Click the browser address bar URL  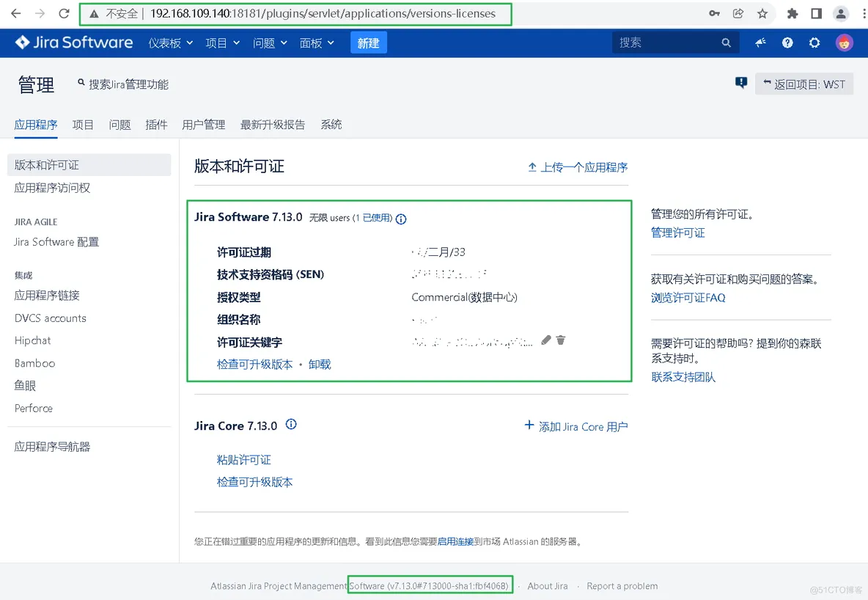(323, 14)
